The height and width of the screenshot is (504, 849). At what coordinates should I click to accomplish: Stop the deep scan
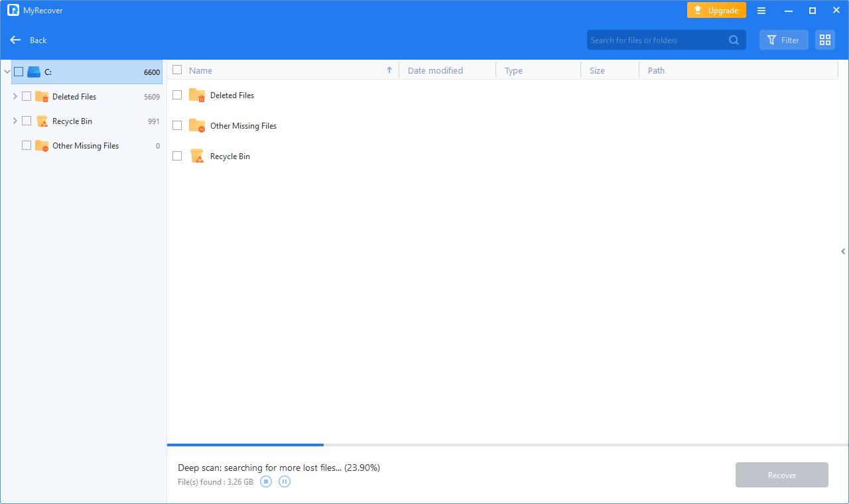tap(266, 481)
